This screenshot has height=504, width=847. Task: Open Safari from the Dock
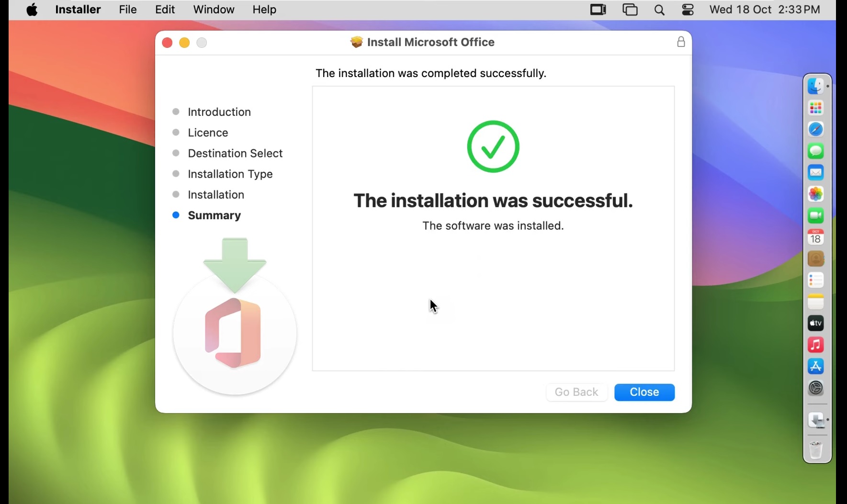[816, 129]
